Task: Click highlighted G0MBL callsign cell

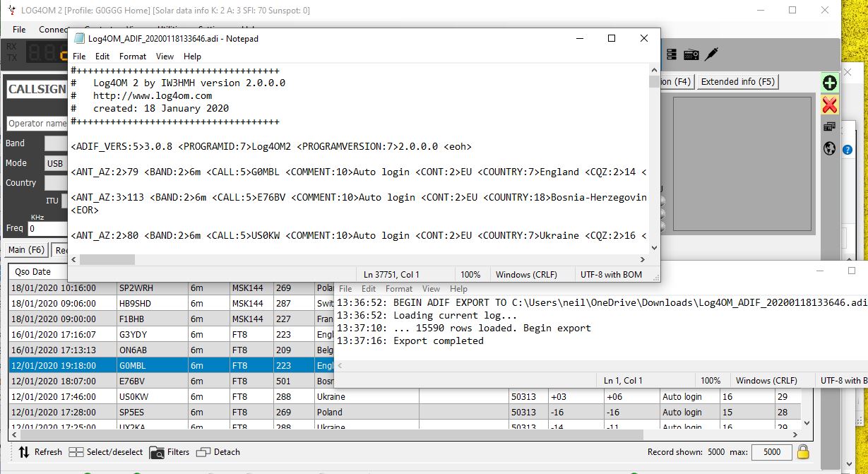Action: (152, 366)
